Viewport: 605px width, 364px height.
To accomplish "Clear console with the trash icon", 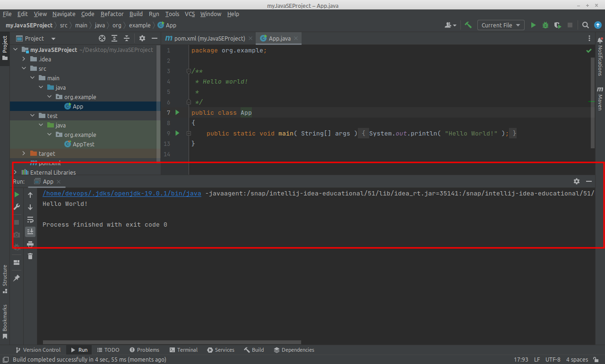I will [30, 256].
